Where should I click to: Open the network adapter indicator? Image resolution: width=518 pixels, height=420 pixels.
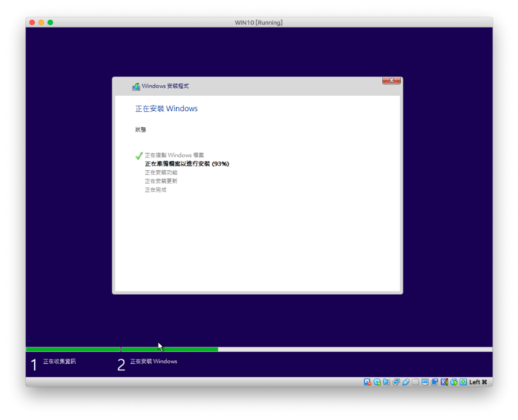(396, 382)
